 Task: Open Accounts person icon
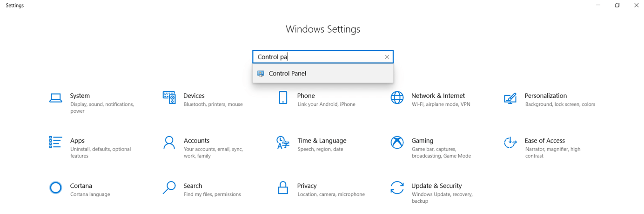pyautogui.click(x=169, y=142)
